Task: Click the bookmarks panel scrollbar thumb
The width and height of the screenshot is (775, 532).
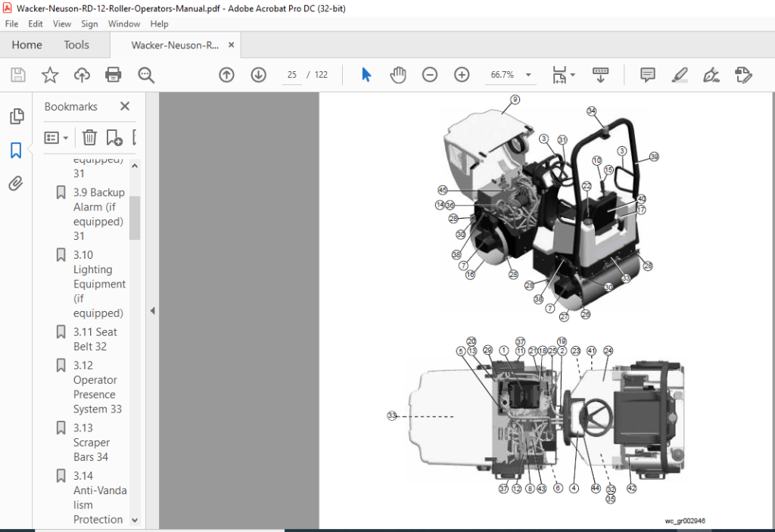Action: [135, 217]
